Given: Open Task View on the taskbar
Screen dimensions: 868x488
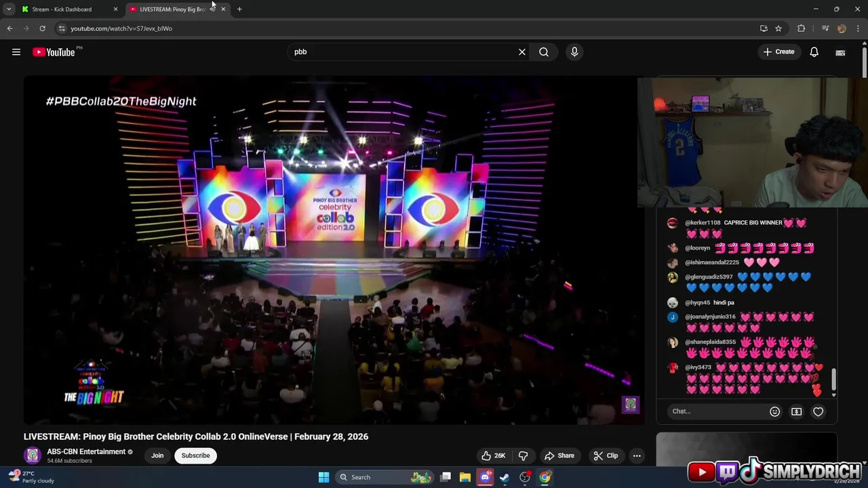Looking at the screenshot, I should [x=446, y=477].
